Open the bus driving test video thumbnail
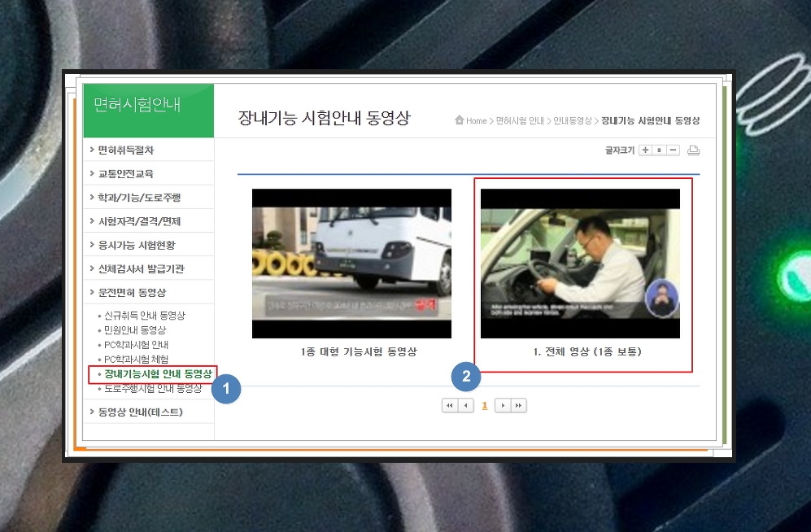This screenshot has width=811, height=532. 351,264
